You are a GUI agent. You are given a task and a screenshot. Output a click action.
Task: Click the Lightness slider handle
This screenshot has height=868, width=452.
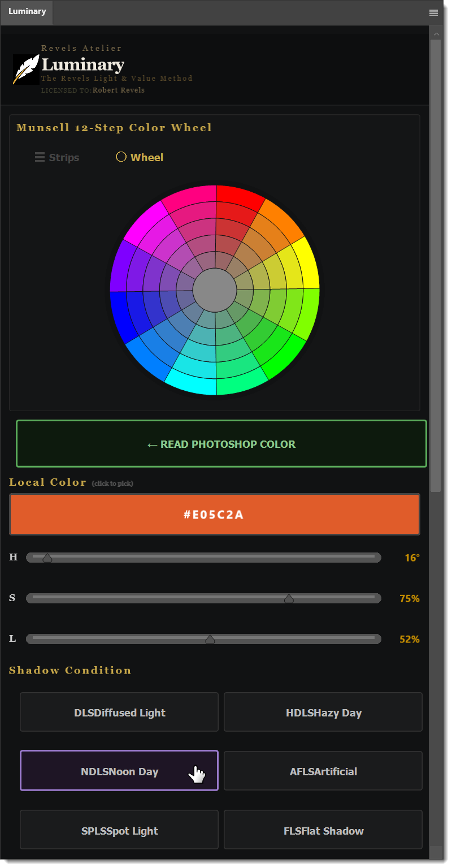click(x=210, y=639)
